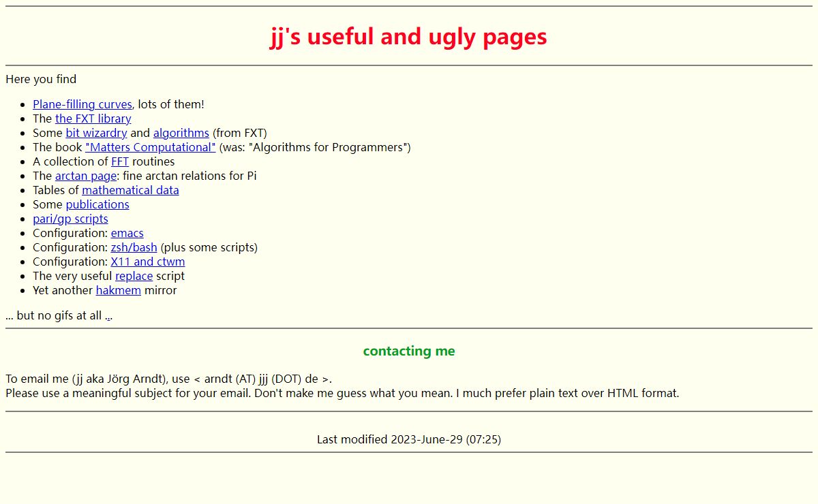
Task: Visit the 'hakmem' mirror link
Action: 119,290
